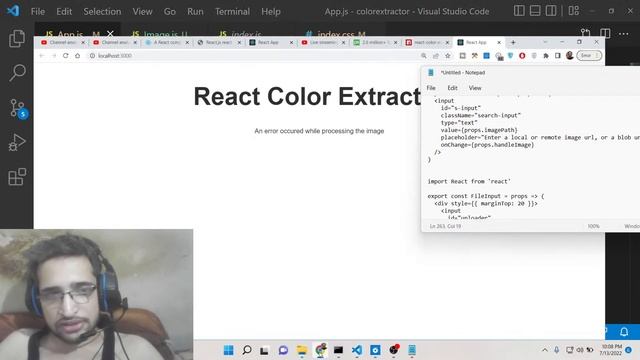The width and height of the screenshot is (640, 360).
Task: Switch to the Live streaming browser tab
Action: (x=323, y=42)
